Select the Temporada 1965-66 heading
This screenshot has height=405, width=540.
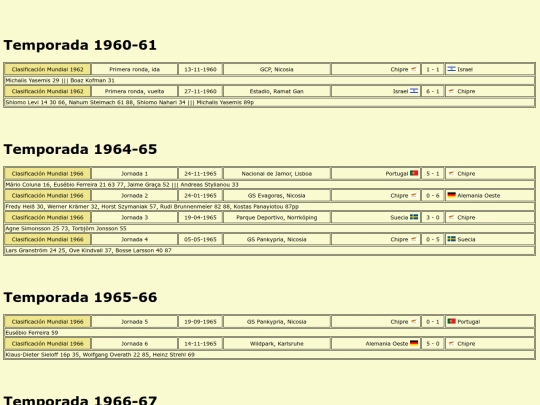click(80, 297)
